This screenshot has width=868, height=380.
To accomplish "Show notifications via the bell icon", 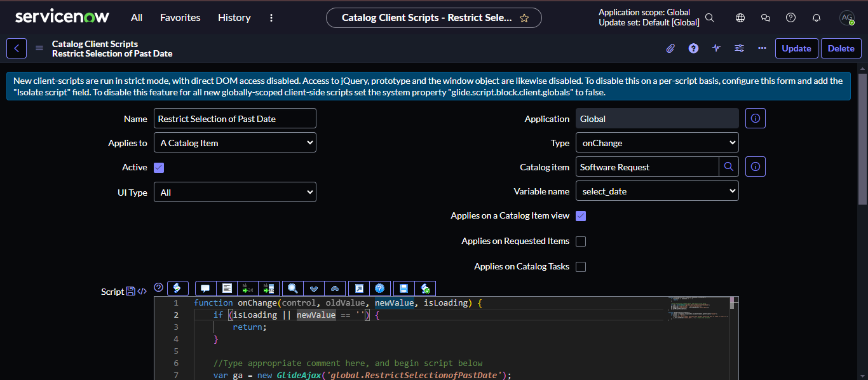I will (817, 18).
